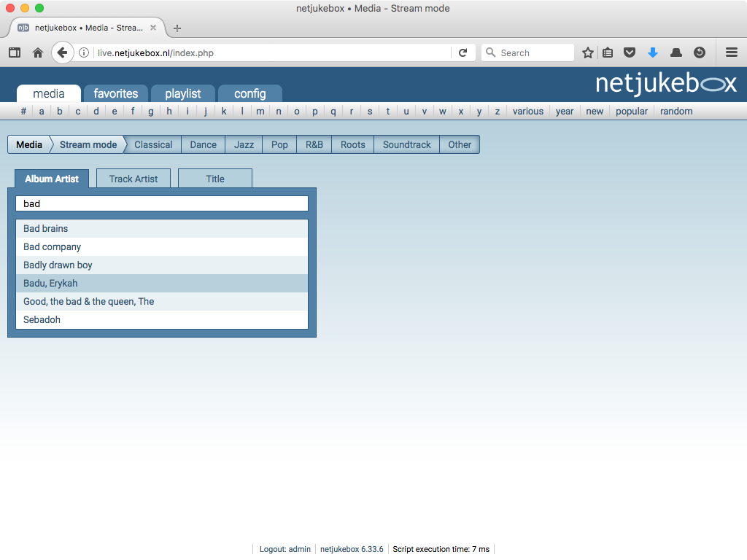Toggle the browser sidebar icon

point(14,52)
